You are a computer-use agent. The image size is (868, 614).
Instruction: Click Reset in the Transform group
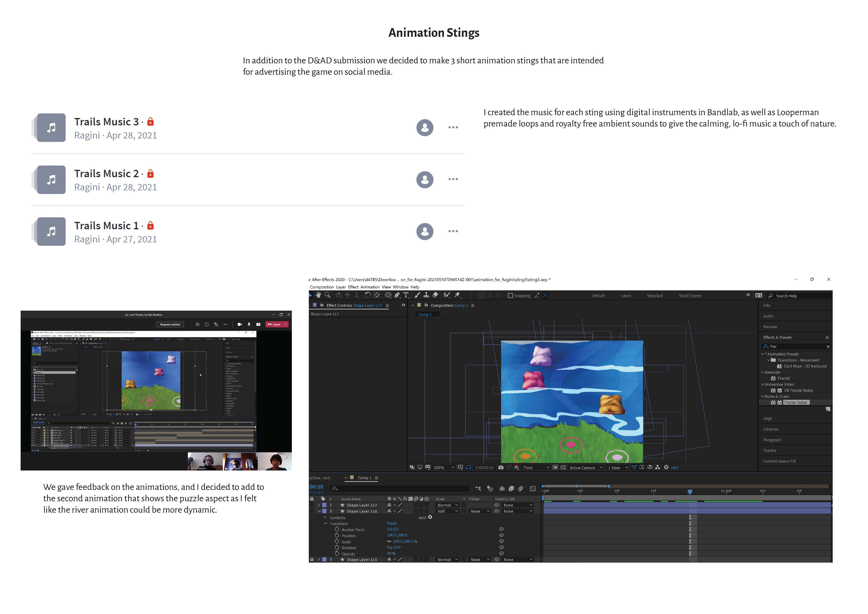(x=392, y=524)
